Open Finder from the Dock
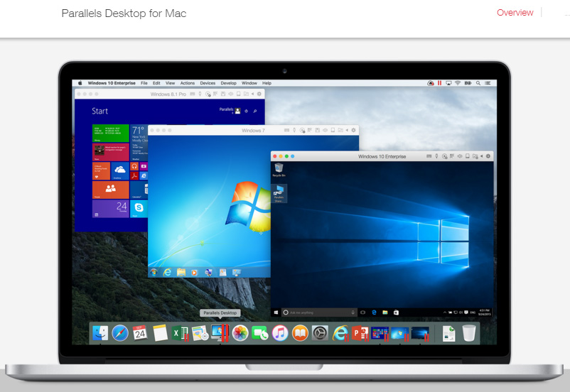 (100, 333)
